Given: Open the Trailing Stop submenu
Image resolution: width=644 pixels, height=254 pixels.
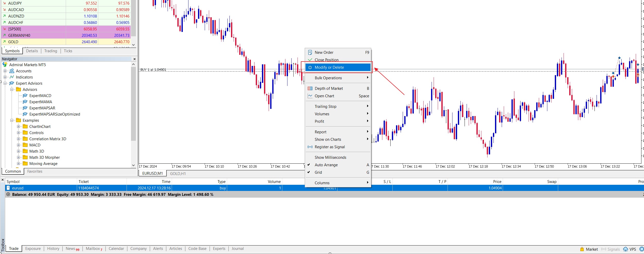Looking at the screenshot, I should coord(338,107).
